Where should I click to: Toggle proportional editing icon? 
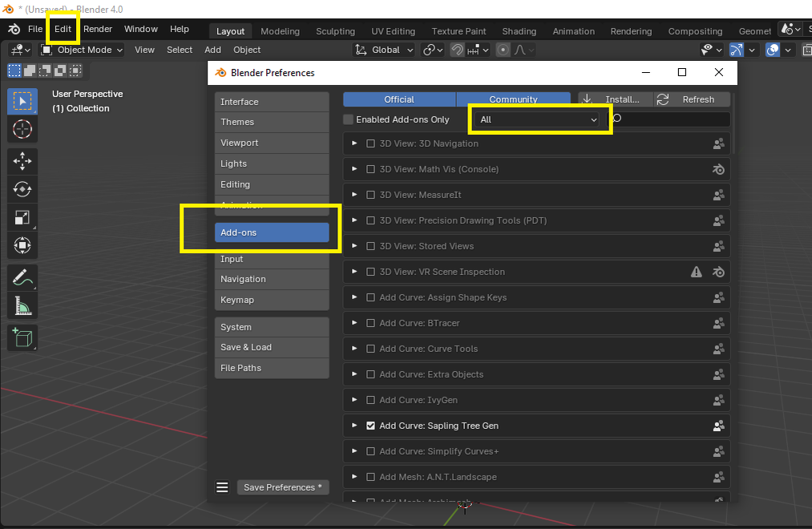click(x=503, y=50)
